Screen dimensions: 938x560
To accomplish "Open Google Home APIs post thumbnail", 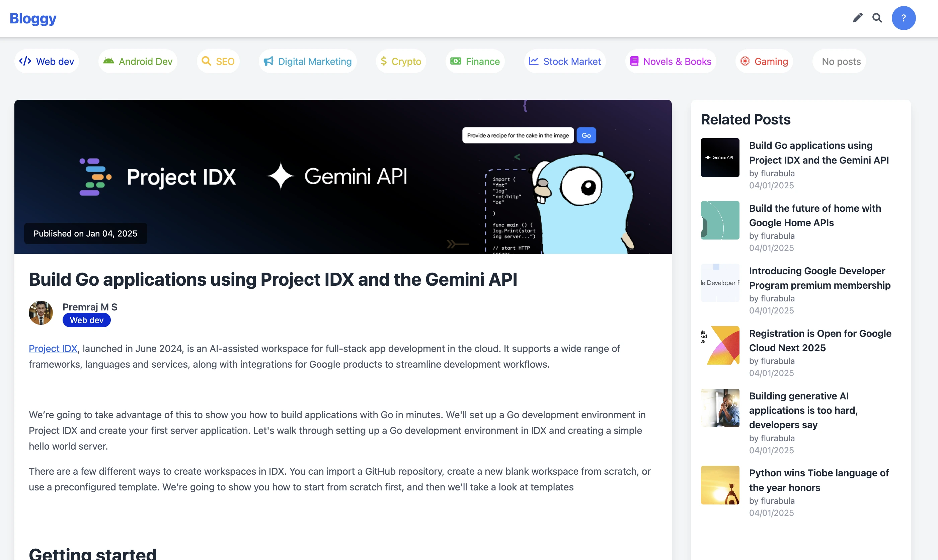I will tap(720, 220).
